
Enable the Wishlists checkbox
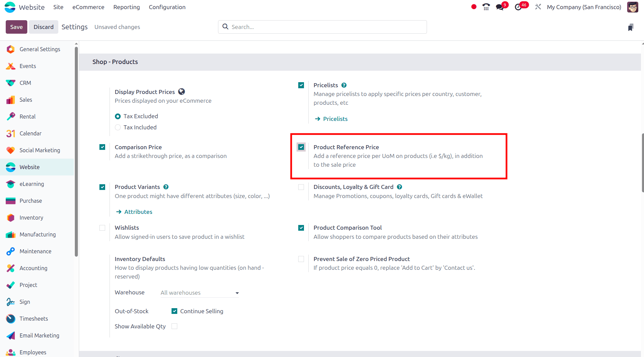pos(102,228)
